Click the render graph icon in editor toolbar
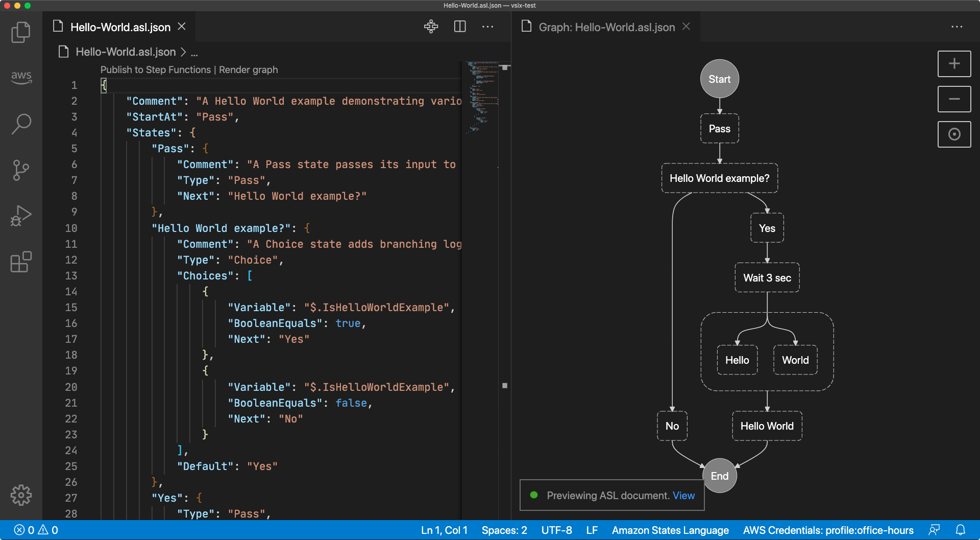The height and width of the screenshot is (540, 980). (x=431, y=27)
